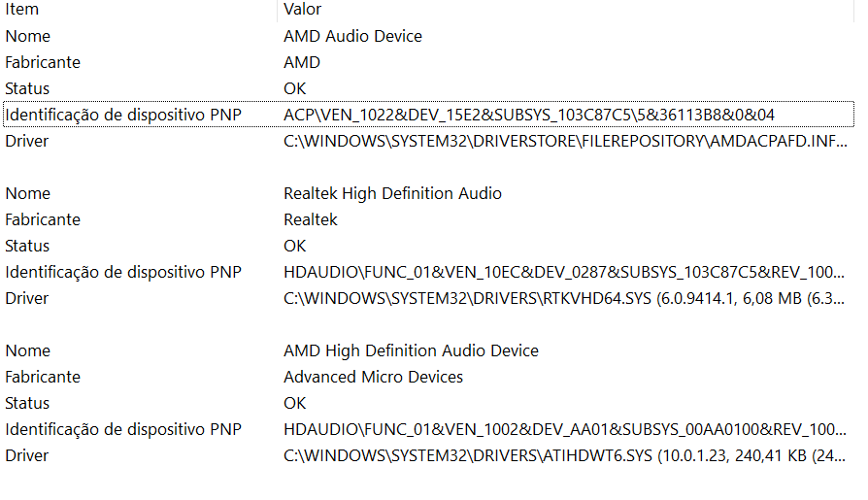Click the Driver label beside RTKVHD64.SYS
Viewport: 868px width, 500px height.
point(26,298)
